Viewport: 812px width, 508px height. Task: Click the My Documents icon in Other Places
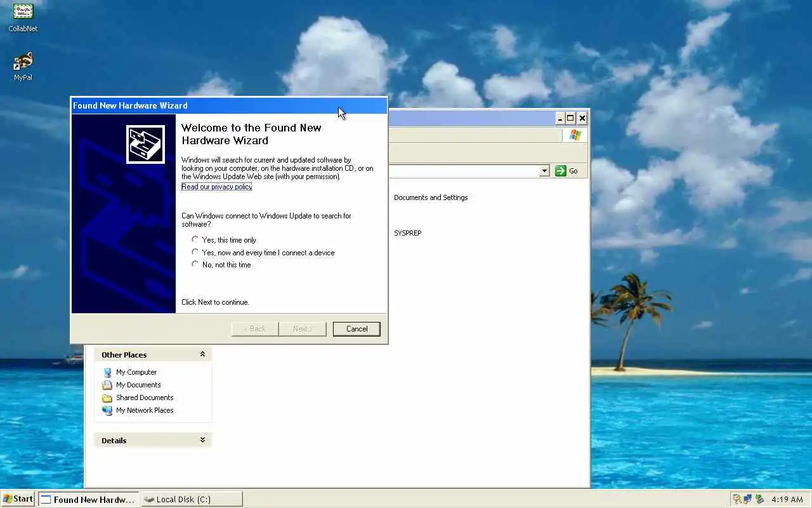[x=107, y=385]
